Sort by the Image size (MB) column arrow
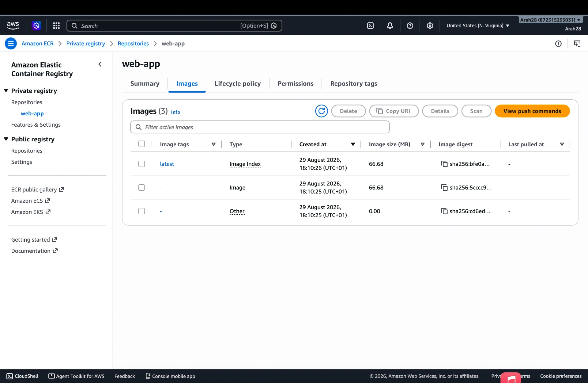 pyautogui.click(x=422, y=144)
